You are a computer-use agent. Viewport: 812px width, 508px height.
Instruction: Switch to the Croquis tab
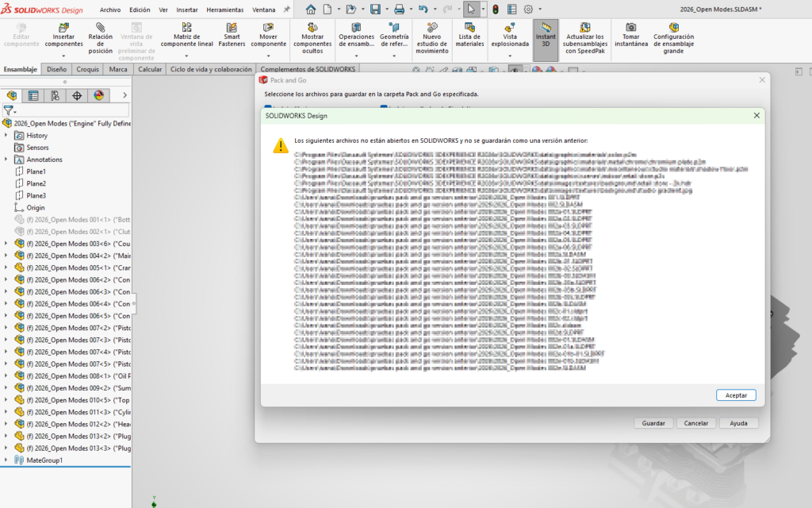[88, 69]
